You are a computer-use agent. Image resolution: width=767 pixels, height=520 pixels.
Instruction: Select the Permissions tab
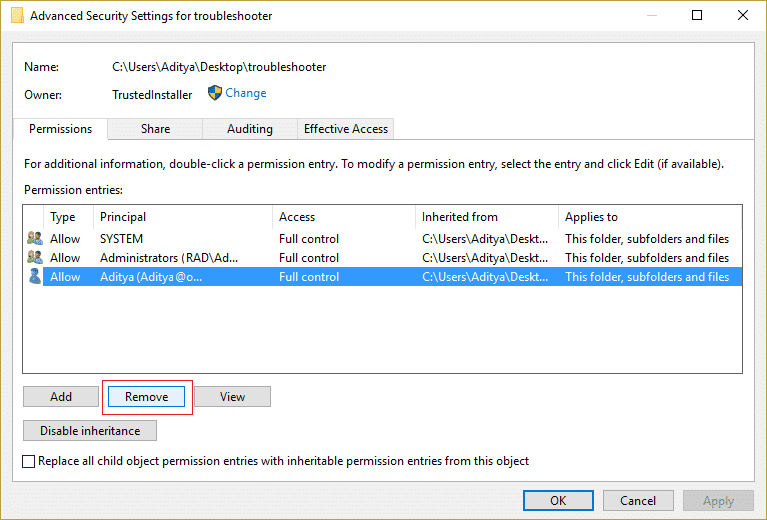60,129
